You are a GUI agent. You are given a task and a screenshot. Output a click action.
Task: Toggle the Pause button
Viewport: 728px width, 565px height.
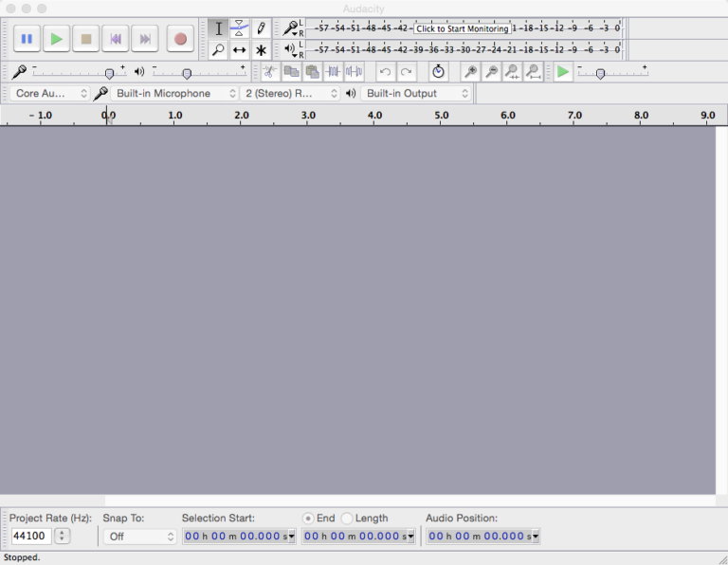click(x=27, y=39)
